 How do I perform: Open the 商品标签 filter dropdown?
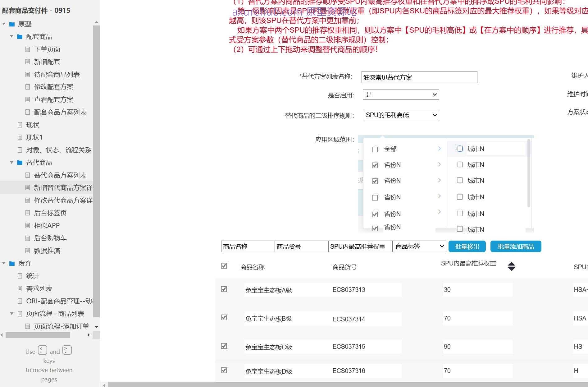pos(419,246)
